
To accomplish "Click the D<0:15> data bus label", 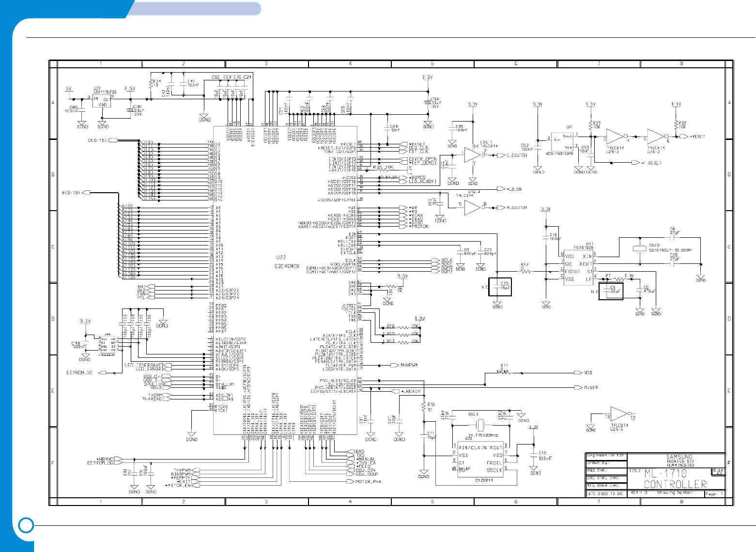I will click(x=97, y=140).
